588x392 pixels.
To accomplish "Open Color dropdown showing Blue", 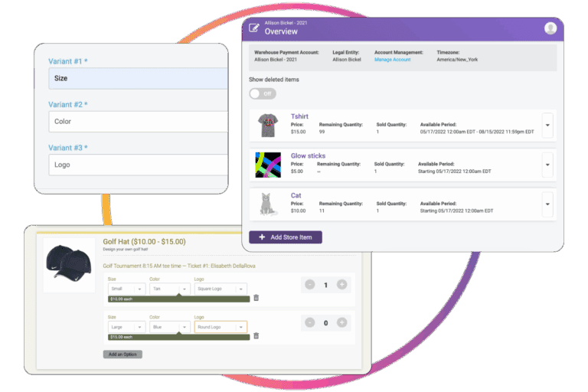I will point(168,326).
